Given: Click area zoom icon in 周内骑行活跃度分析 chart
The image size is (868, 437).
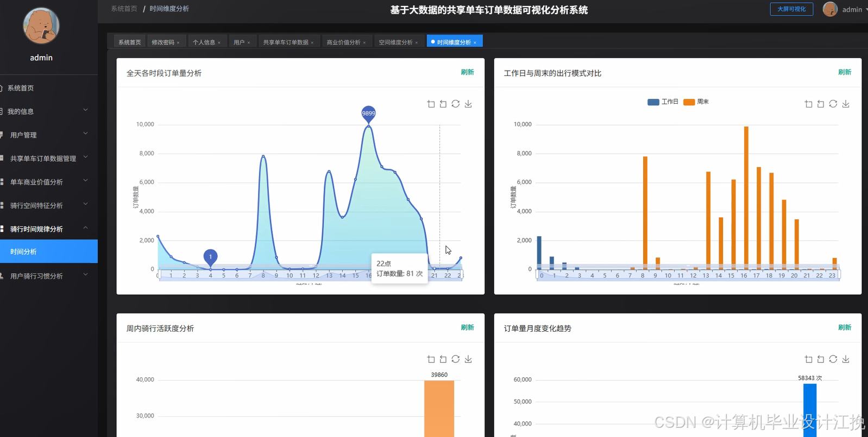Looking at the screenshot, I should [x=431, y=359].
